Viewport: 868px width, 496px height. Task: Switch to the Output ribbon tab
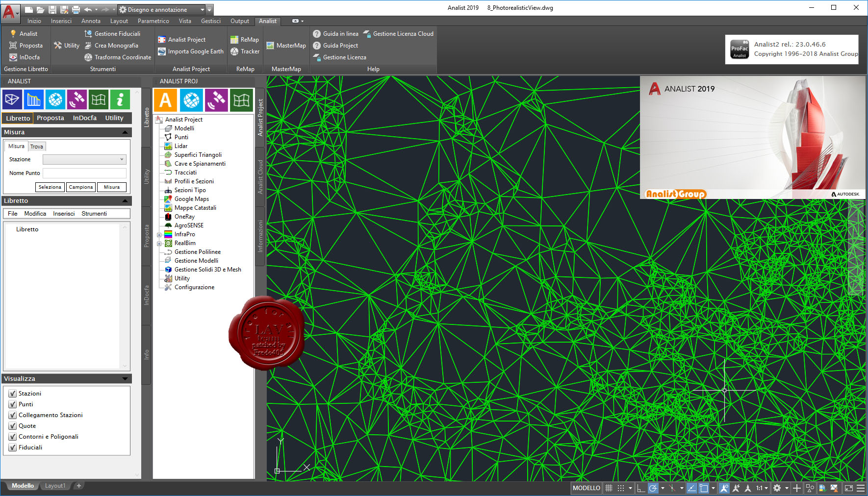pyautogui.click(x=240, y=21)
